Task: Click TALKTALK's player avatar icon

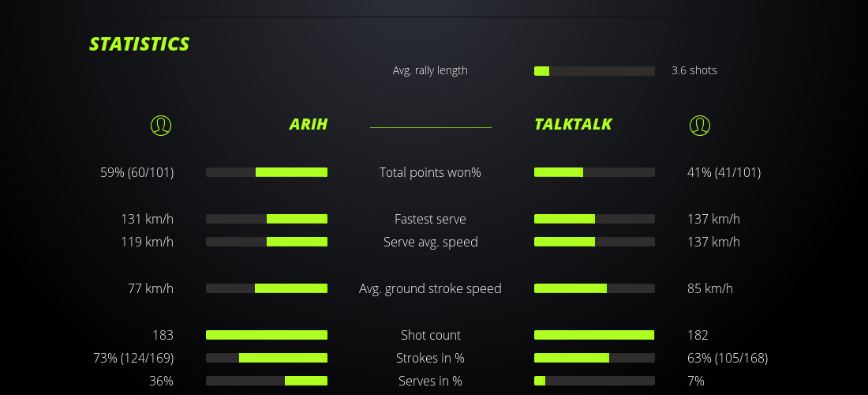Action: click(699, 125)
